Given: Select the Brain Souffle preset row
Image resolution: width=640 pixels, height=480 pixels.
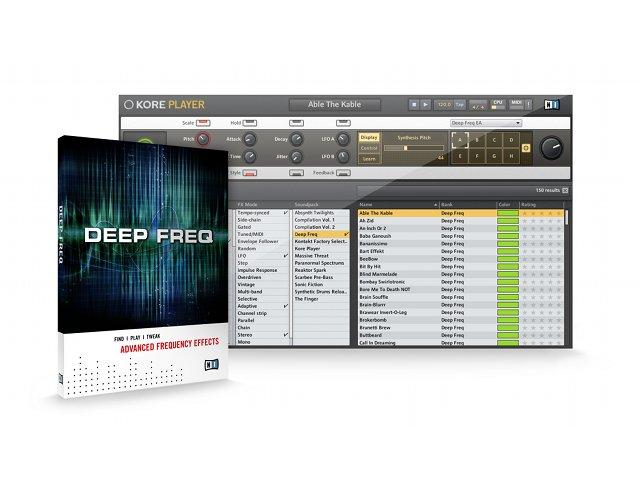Looking at the screenshot, I should click(461, 297).
